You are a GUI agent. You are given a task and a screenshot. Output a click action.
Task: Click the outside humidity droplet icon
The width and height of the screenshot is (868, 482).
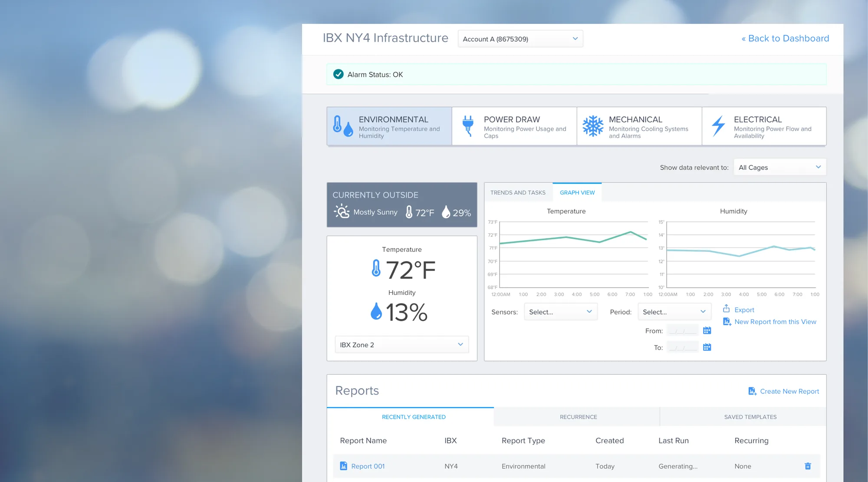tap(446, 212)
